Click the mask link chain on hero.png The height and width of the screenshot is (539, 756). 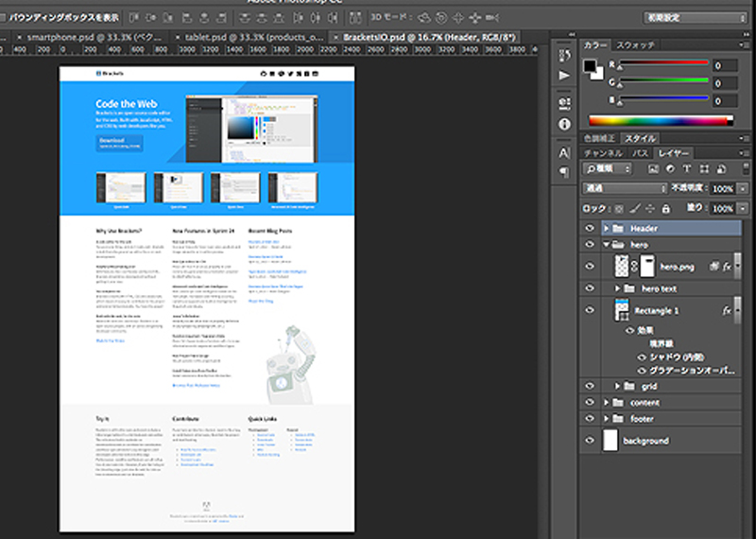click(x=634, y=267)
